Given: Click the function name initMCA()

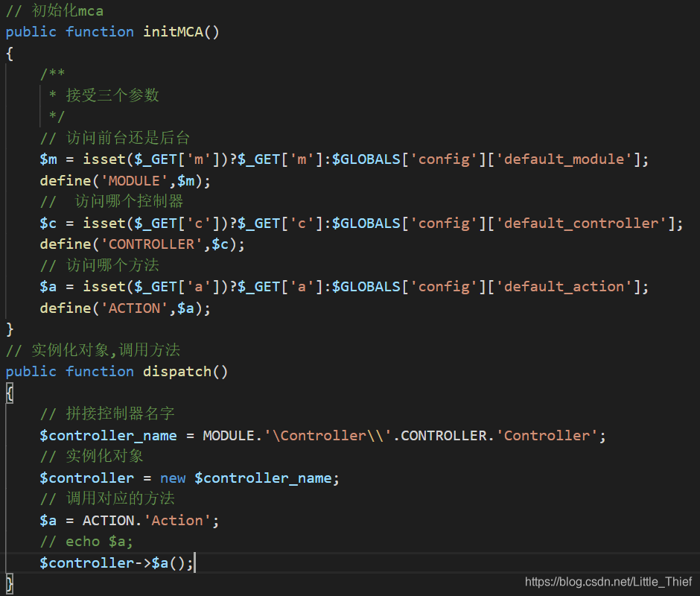Looking at the screenshot, I should click(181, 32).
